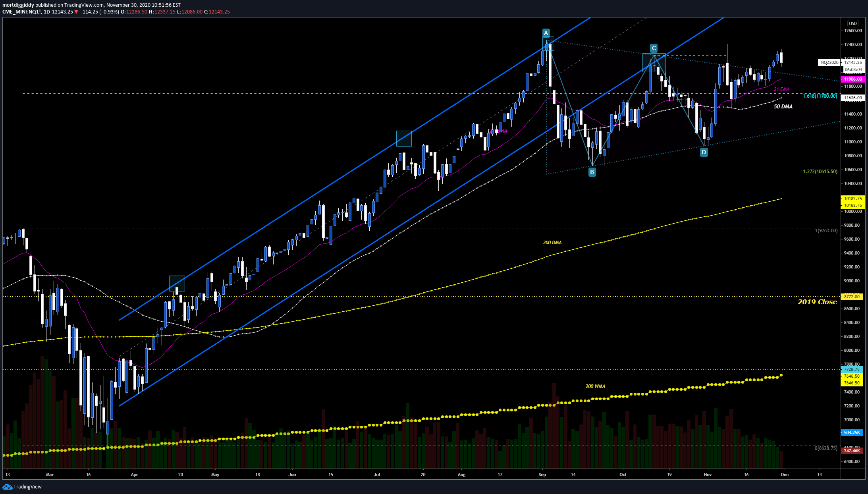This screenshot has width=868, height=494.
Task: Click the 8772.00 yellow price label
Action: (x=852, y=297)
